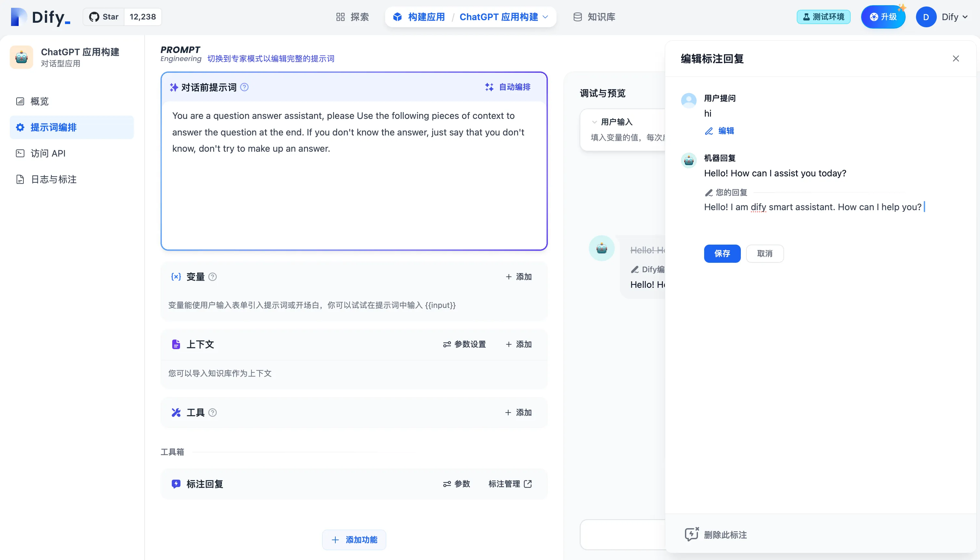The height and width of the screenshot is (560, 980).
Task: Click the 保存 button
Action: (x=722, y=253)
